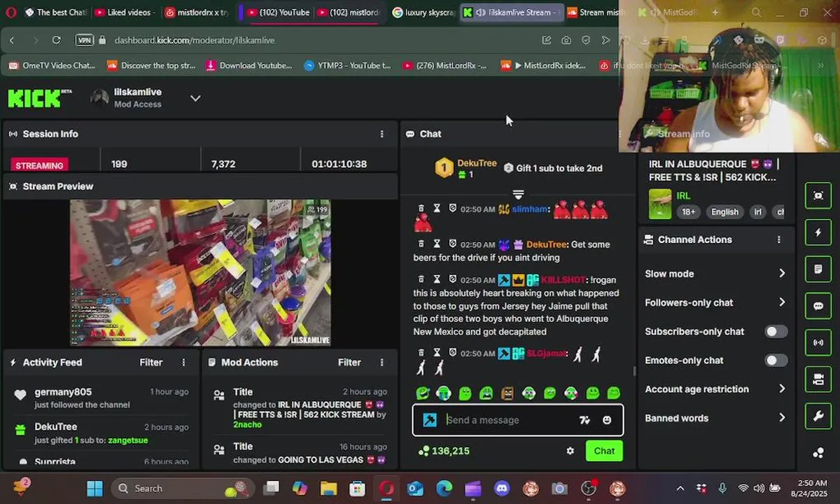Collapse the pinned leaderboard in chat
840x504 pixels.
[518, 194]
